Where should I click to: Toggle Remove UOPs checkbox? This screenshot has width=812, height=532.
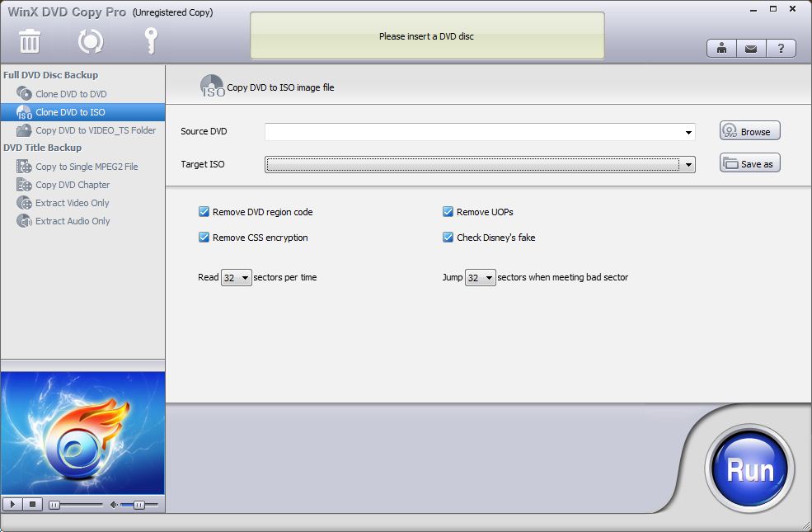point(448,211)
